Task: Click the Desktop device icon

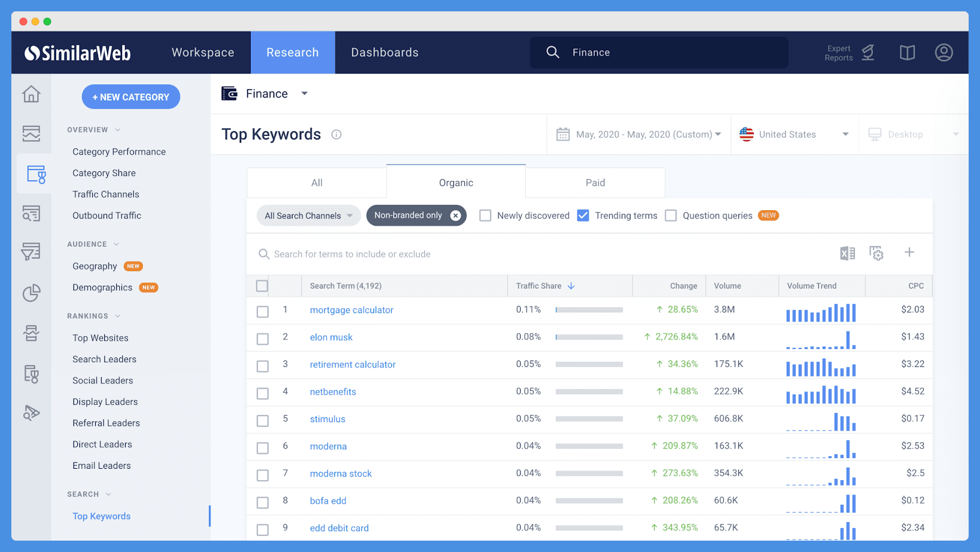Action: point(875,134)
